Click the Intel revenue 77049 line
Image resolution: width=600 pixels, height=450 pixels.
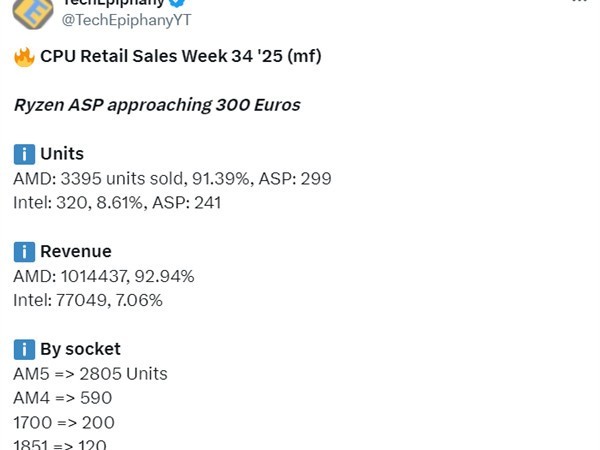coord(88,300)
